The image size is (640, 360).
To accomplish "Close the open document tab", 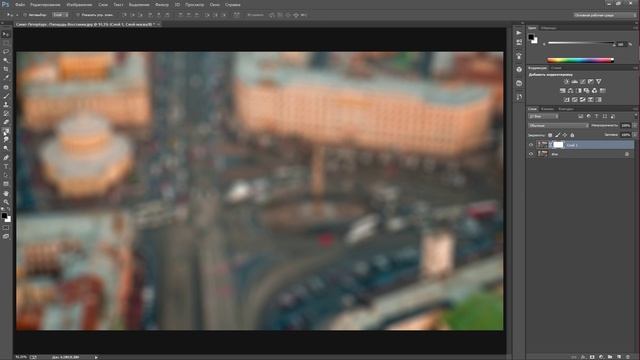I will (x=158, y=24).
